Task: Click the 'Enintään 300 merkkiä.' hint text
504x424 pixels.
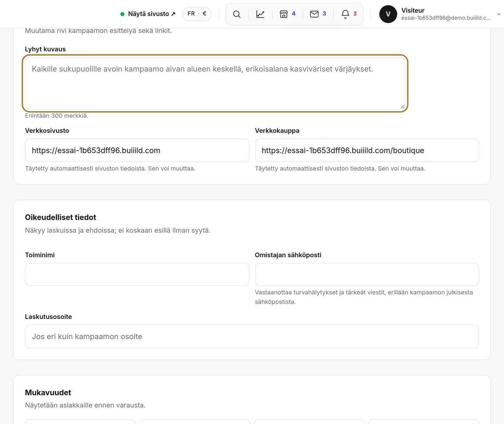Action: [57, 116]
